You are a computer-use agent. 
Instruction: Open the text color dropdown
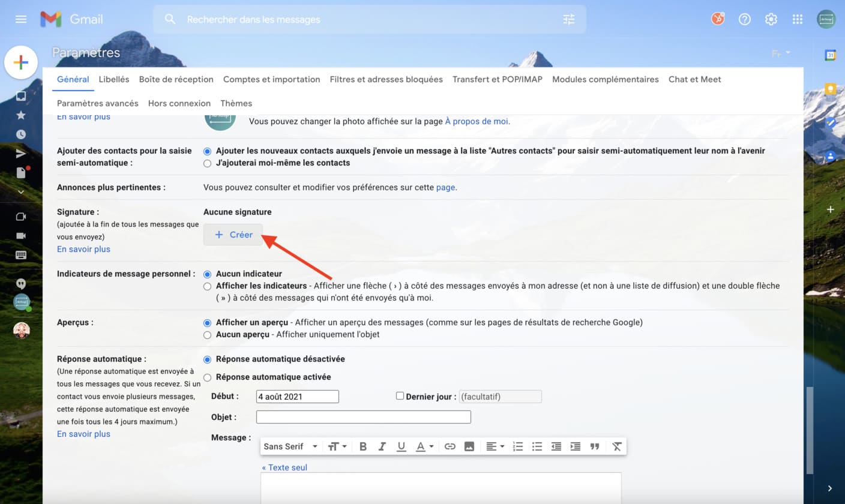(425, 446)
